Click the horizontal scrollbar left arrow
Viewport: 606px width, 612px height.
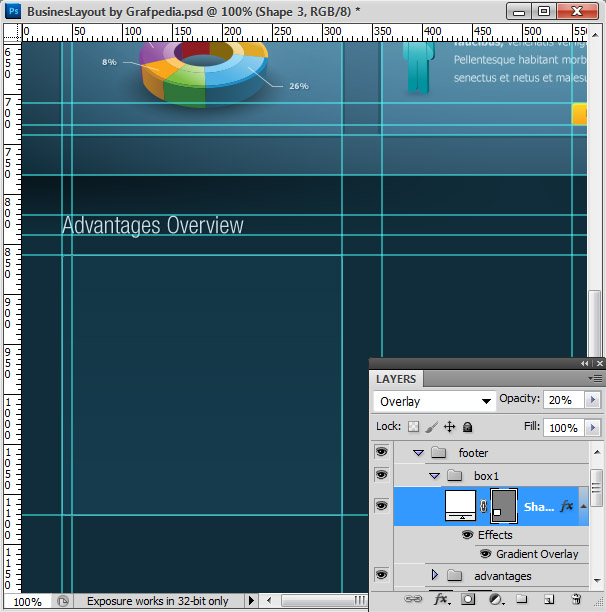[x=268, y=600]
